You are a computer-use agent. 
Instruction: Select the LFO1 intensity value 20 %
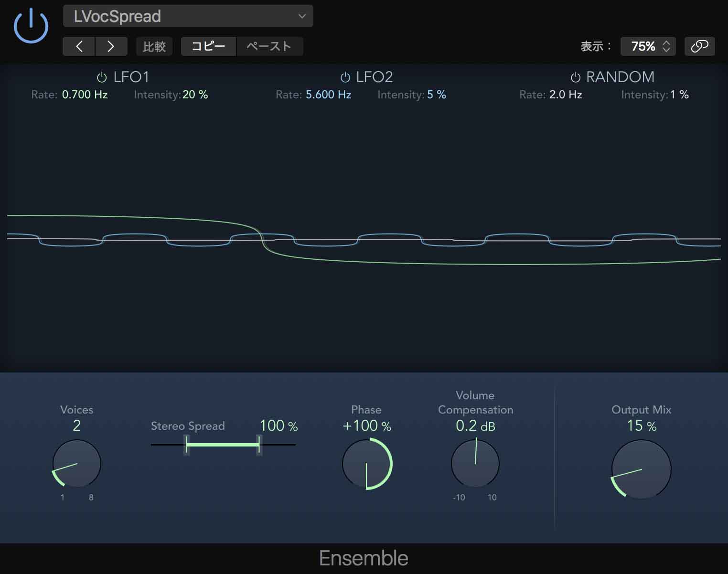point(195,95)
